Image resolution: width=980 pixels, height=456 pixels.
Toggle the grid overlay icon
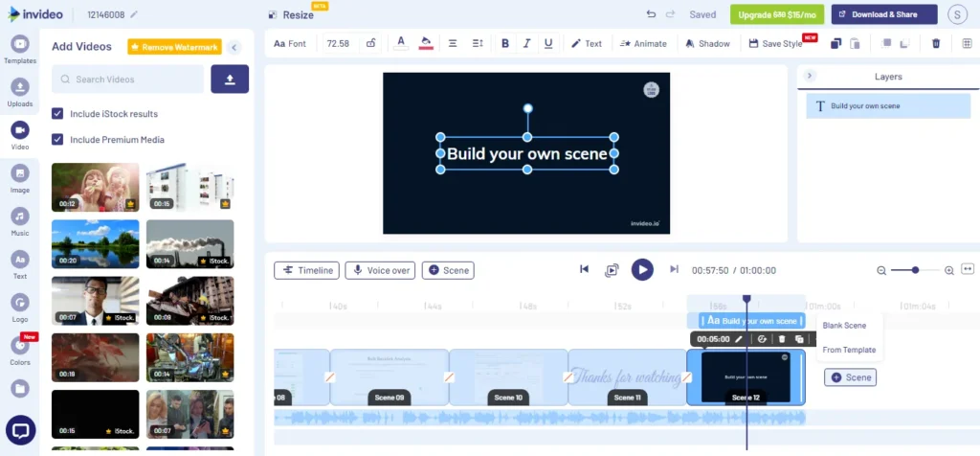[967, 43]
